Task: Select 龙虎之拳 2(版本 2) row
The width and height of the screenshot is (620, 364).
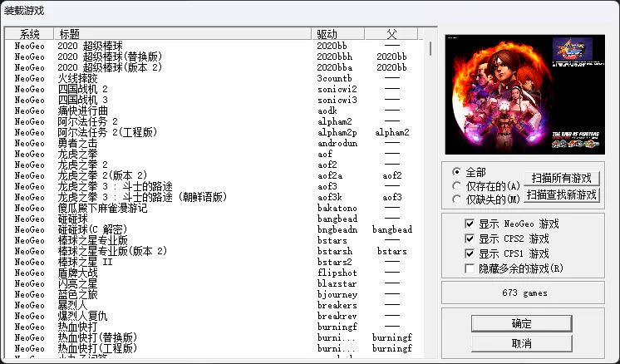Action: coord(214,175)
